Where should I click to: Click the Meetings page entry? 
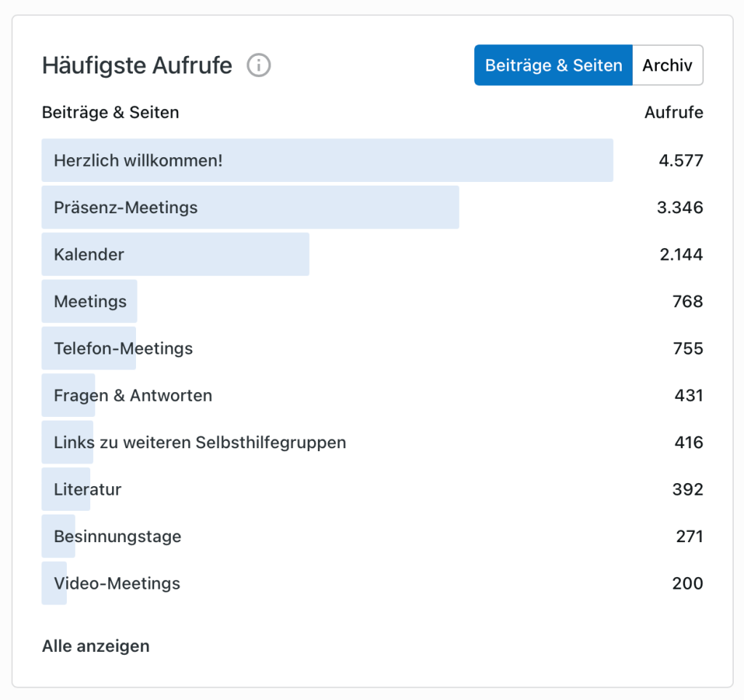tap(90, 301)
